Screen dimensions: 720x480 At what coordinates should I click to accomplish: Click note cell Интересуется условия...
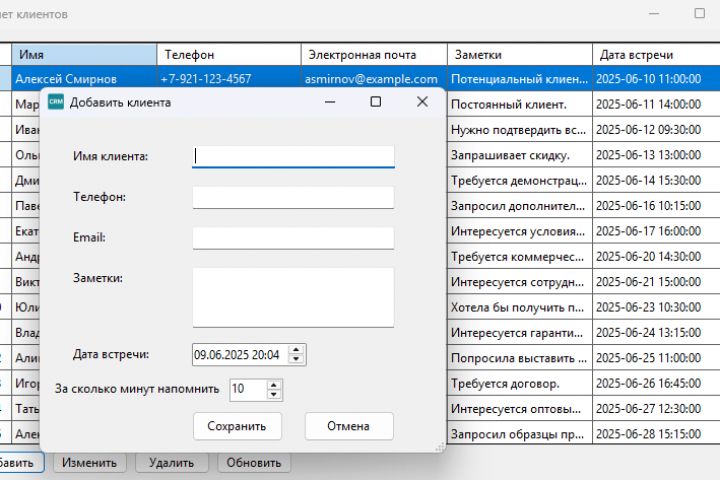click(x=520, y=231)
